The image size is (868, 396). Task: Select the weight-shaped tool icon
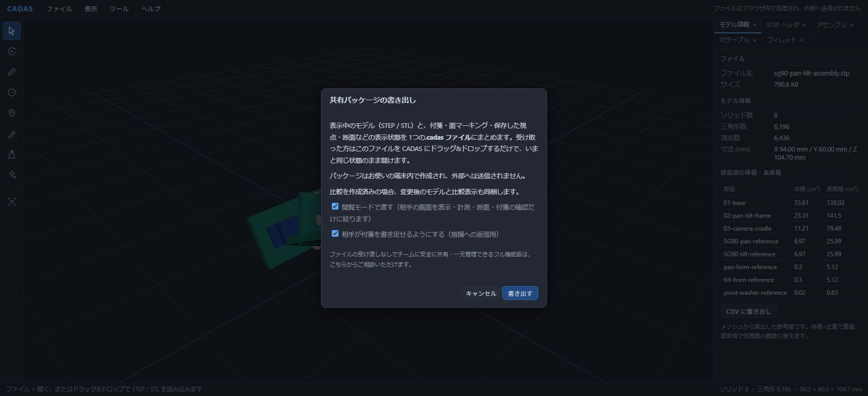pyautogui.click(x=12, y=154)
